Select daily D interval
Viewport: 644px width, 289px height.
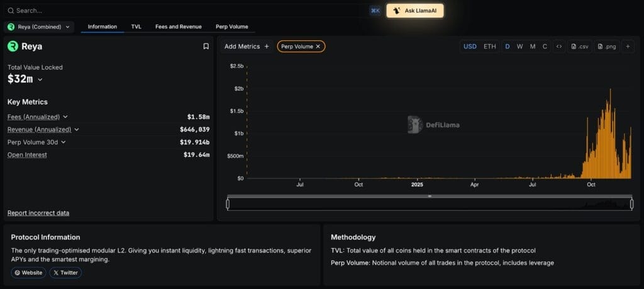[508, 47]
